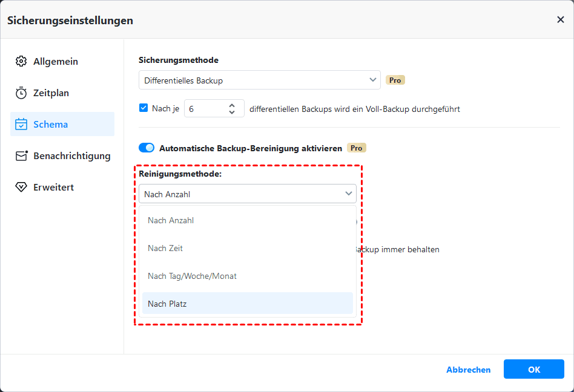Select 'Nach Anzahl' in the dropdown list
This screenshot has height=392, width=574.
pos(247,220)
